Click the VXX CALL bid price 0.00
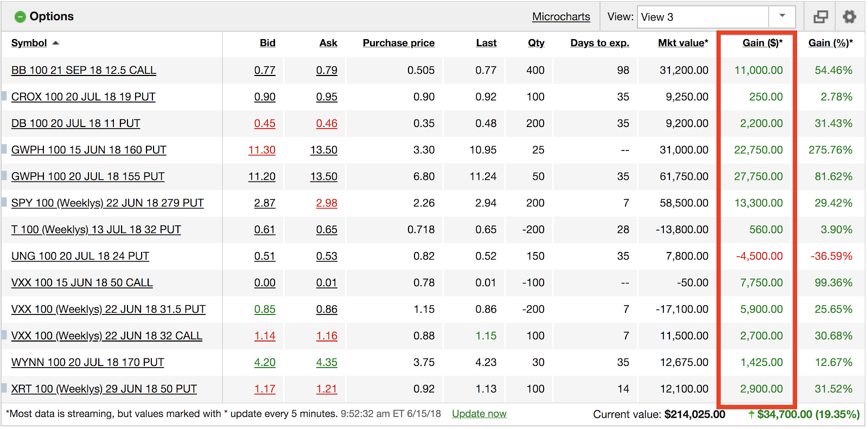This screenshot has height=429, width=868. point(265,283)
